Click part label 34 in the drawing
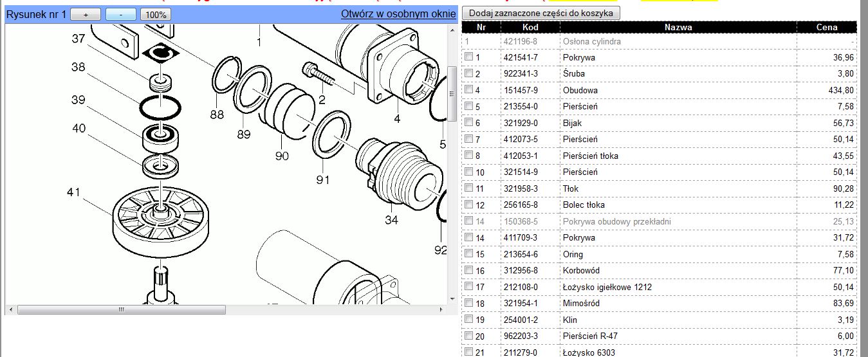The height and width of the screenshot is (357, 868). pos(391,221)
